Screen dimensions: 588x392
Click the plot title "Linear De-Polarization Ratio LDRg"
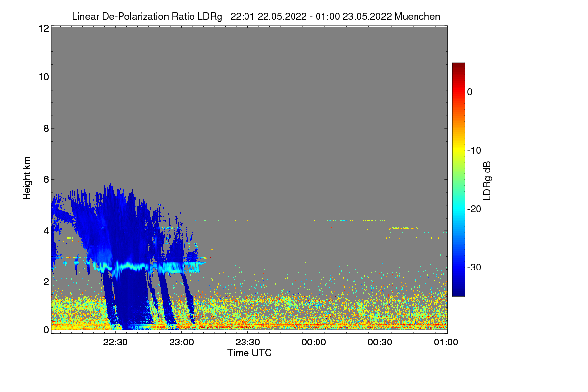click(147, 16)
